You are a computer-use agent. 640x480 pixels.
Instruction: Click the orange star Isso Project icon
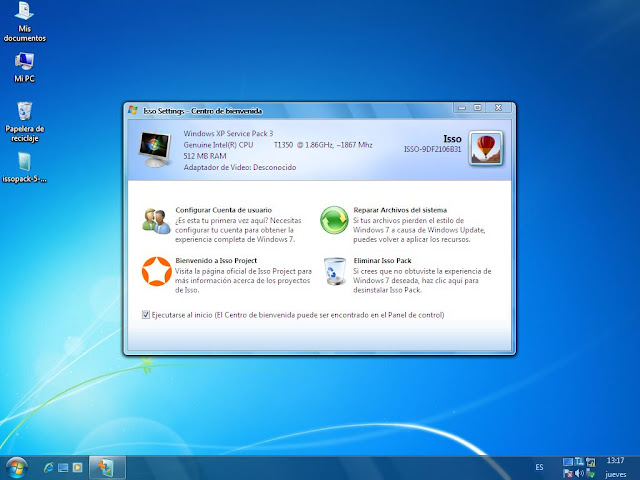coord(155,270)
